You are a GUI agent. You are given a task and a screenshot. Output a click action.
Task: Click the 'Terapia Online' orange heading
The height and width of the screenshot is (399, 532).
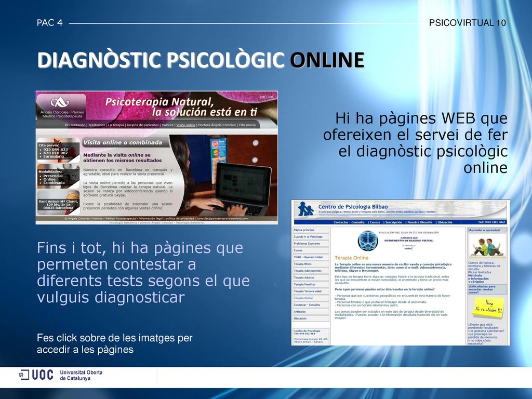tap(351, 258)
